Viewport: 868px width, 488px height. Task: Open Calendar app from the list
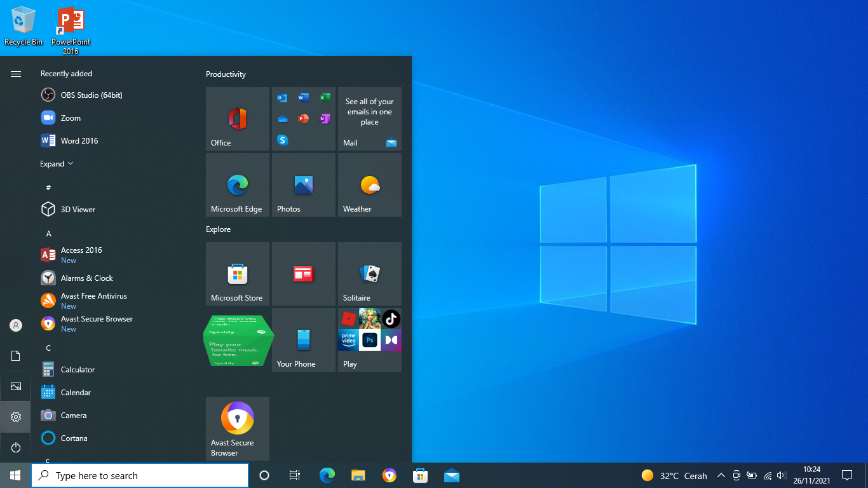pos(113,393)
